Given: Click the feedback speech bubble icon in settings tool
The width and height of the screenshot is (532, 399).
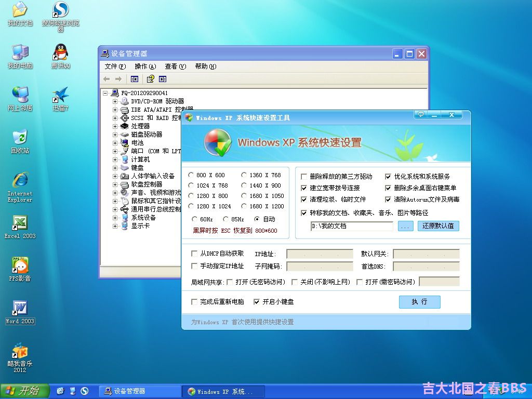Looking at the screenshot, I should click(421, 114).
